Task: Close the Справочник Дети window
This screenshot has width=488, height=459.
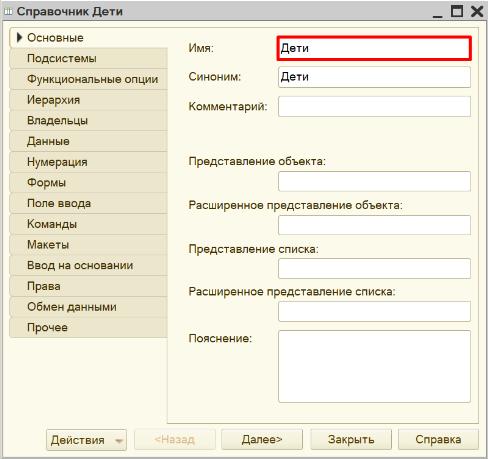Action: pos(477,11)
